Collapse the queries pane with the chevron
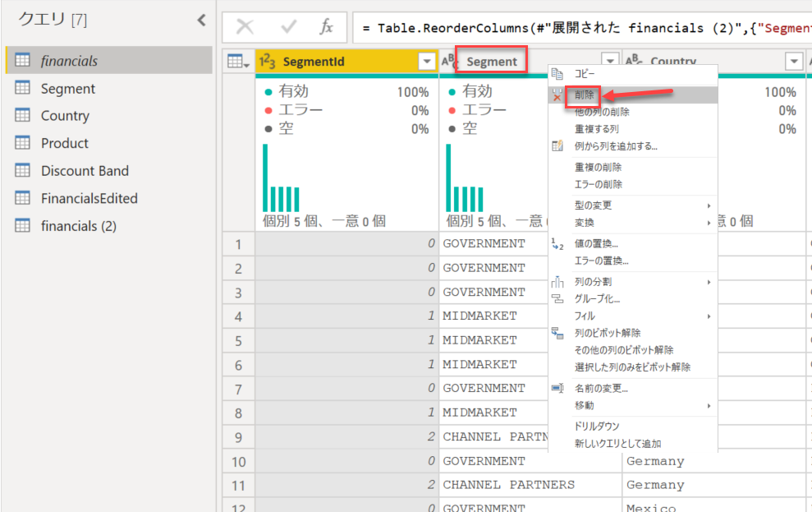Screen dimensions: 812x512 tap(201, 21)
